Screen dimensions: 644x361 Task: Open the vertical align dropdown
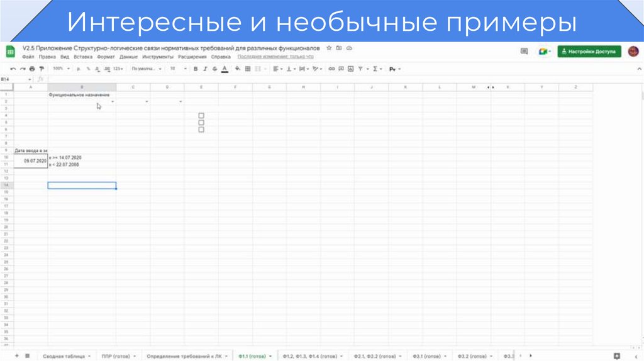291,69
